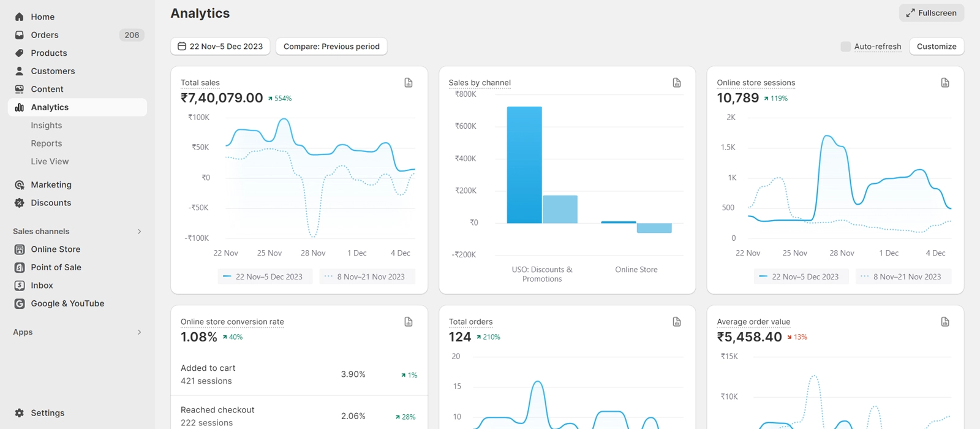
Task: Go to Reports under Analytics
Action: (47, 143)
